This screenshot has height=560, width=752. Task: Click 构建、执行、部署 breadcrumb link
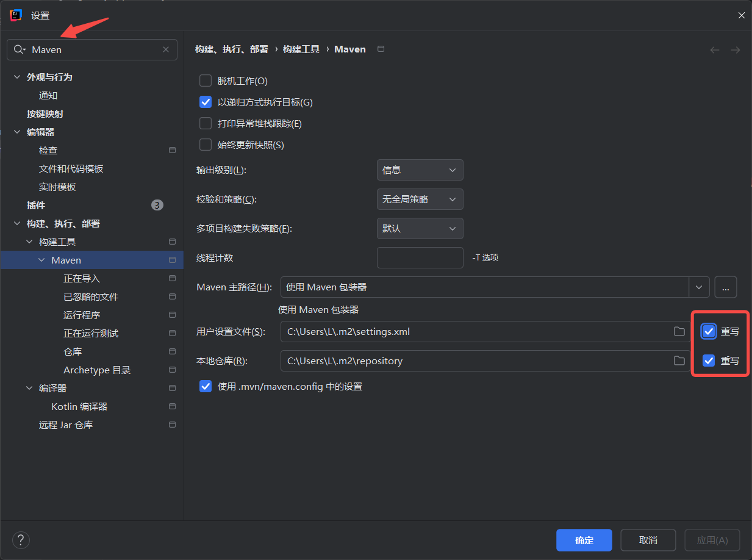(x=232, y=49)
